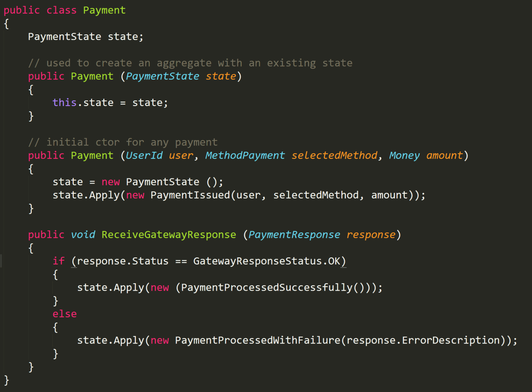The height and width of the screenshot is (392, 532).
Task: Click "PaymentProcessedSuccessfully" in the Apply call
Action: 267,288
